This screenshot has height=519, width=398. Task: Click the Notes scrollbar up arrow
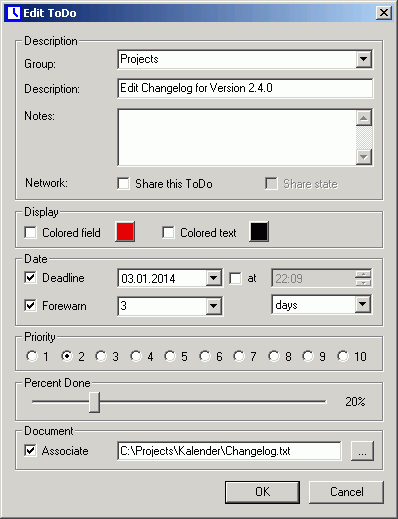click(364, 118)
